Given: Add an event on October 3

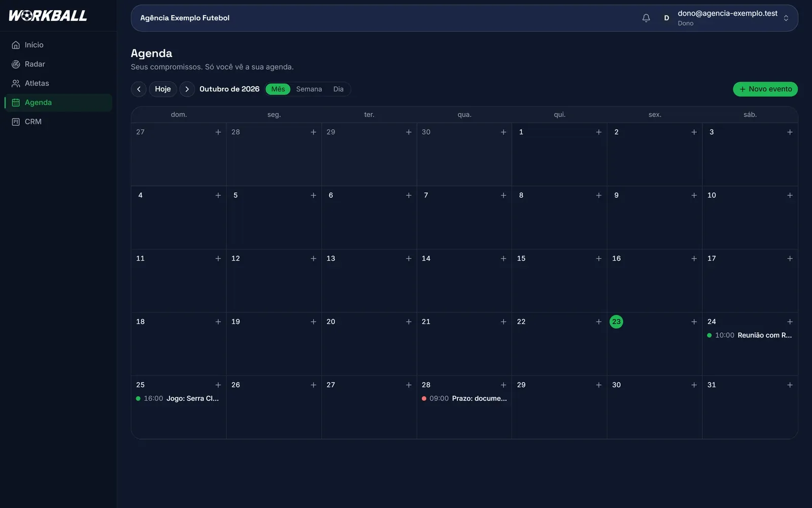Looking at the screenshot, I should (x=790, y=132).
